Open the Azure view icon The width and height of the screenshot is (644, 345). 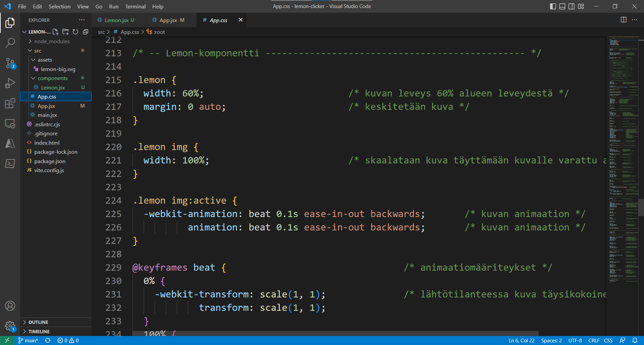point(10,143)
